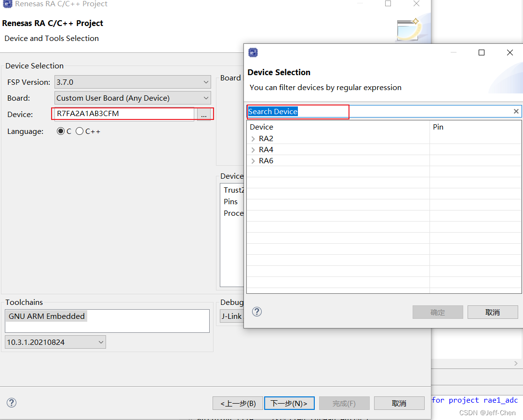523x420 pixels.
Task: Open the FSP Version dropdown
Action: point(133,82)
